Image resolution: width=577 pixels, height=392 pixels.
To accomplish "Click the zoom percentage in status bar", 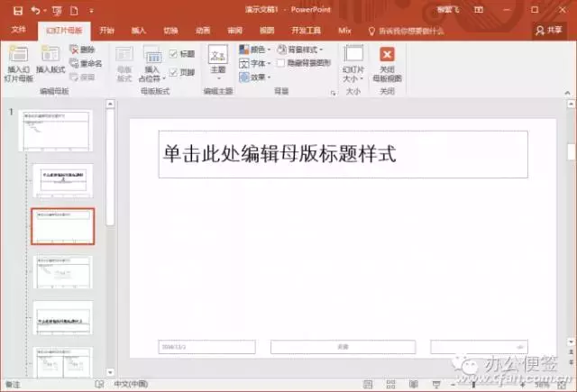I will tap(541, 385).
